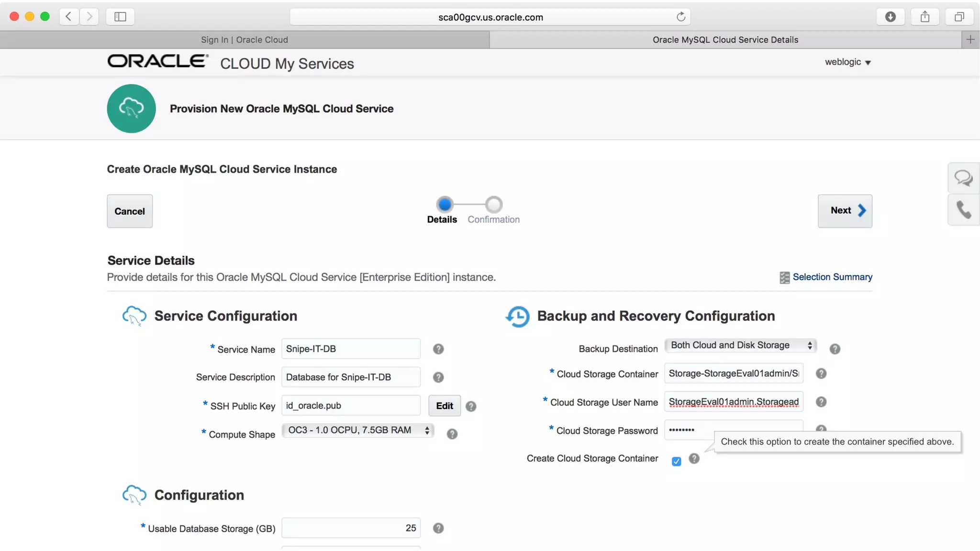Viewport: 980px width, 551px height.
Task: Expand the weblogic user menu
Action: [x=847, y=62]
